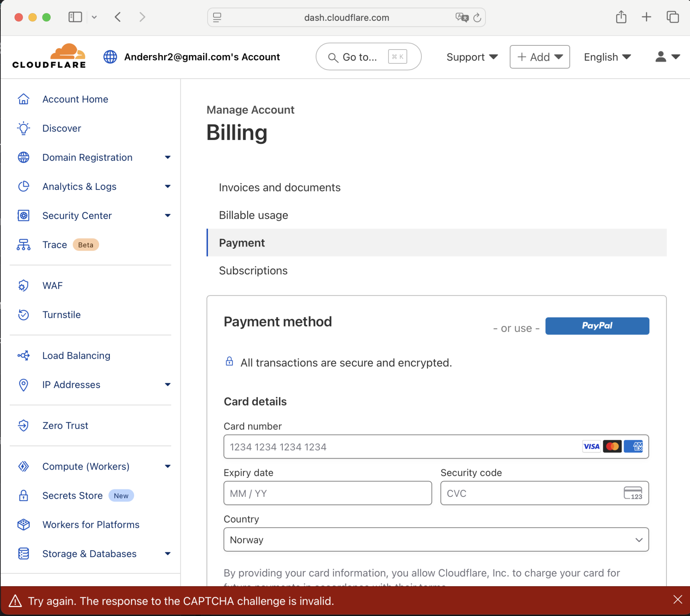Click the Turnstile check icon
Screen dimensions: 690x616
click(23, 315)
